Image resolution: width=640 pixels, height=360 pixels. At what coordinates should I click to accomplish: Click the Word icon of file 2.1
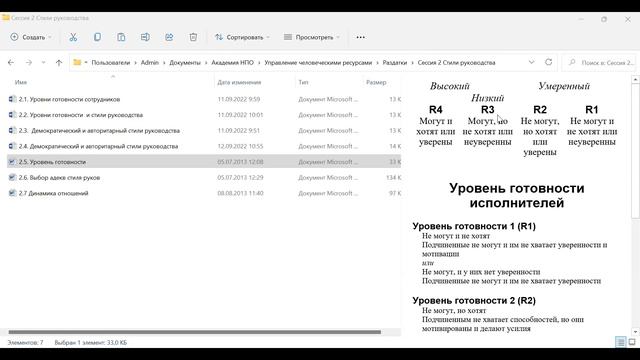(x=12, y=99)
